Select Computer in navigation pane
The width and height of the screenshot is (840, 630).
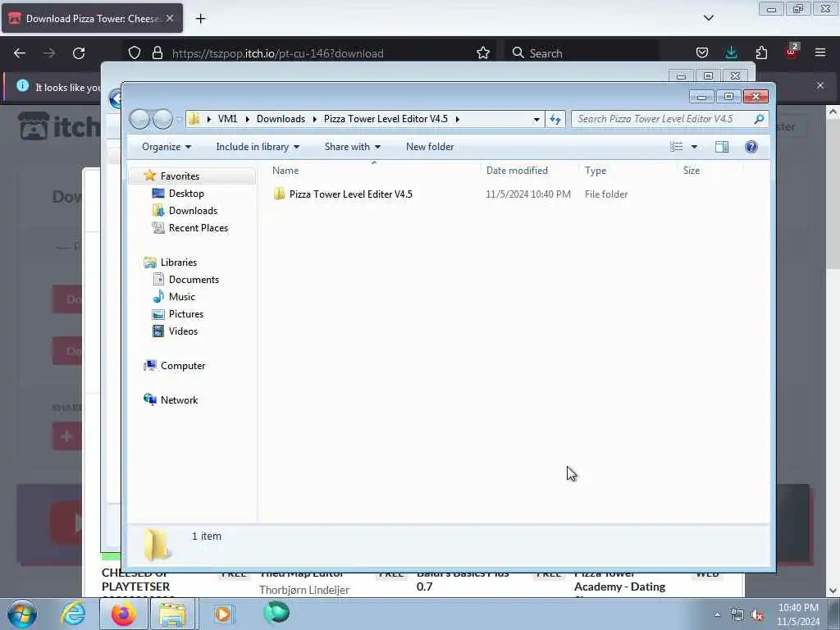[183, 366]
